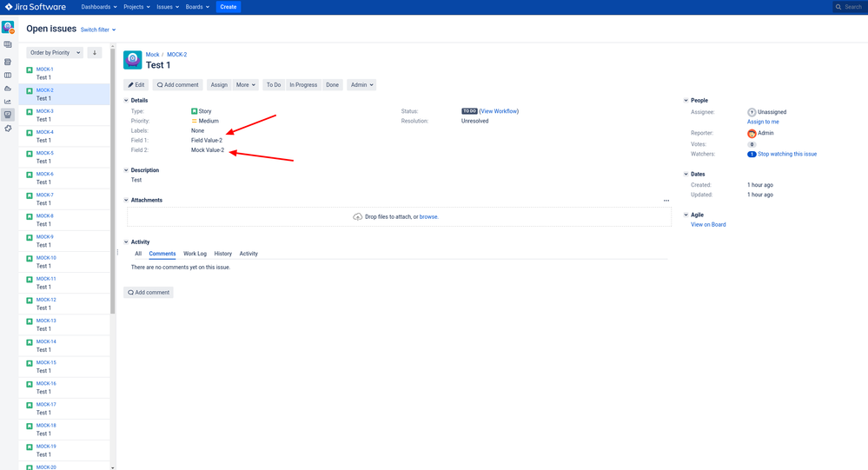The height and width of the screenshot is (470, 868).
Task: Click the search magnifier icon
Action: [838, 7]
